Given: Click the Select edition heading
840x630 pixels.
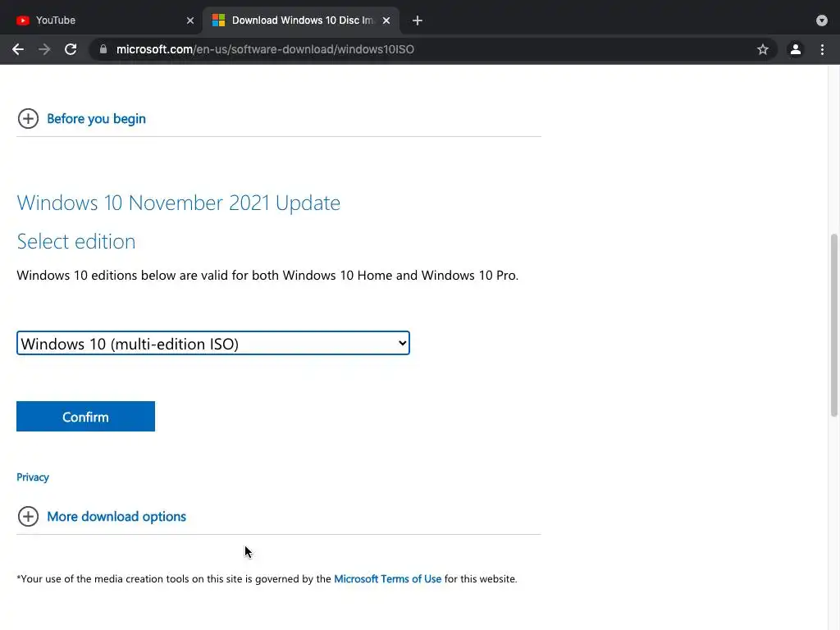Looking at the screenshot, I should click(x=76, y=242).
